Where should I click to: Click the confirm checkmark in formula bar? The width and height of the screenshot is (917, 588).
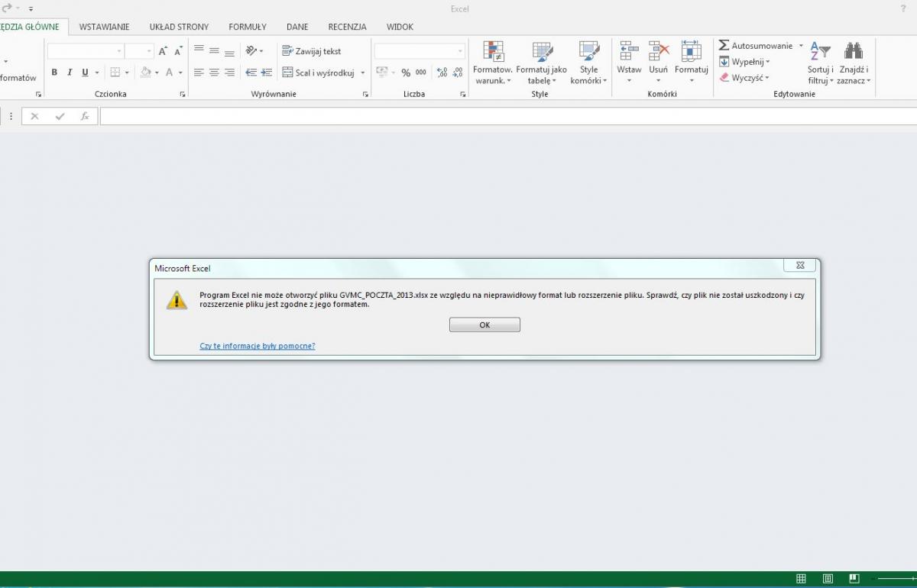(60, 116)
